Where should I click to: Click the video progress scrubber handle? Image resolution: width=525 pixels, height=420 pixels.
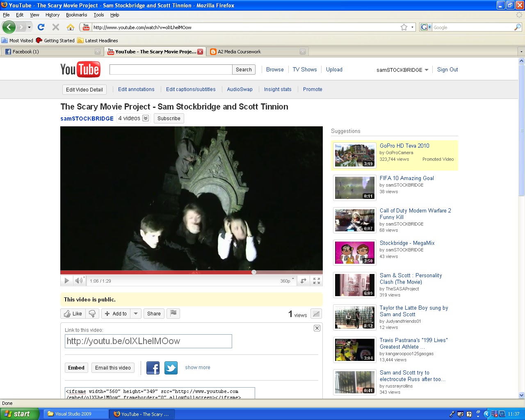click(x=254, y=272)
